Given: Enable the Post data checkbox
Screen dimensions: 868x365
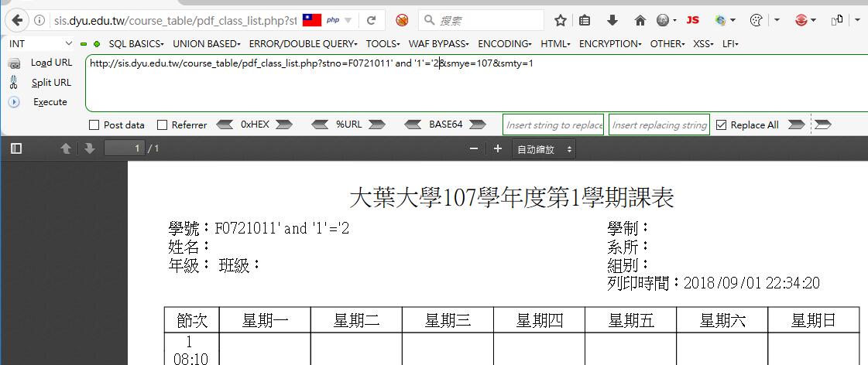Looking at the screenshot, I should [x=94, y=125].
